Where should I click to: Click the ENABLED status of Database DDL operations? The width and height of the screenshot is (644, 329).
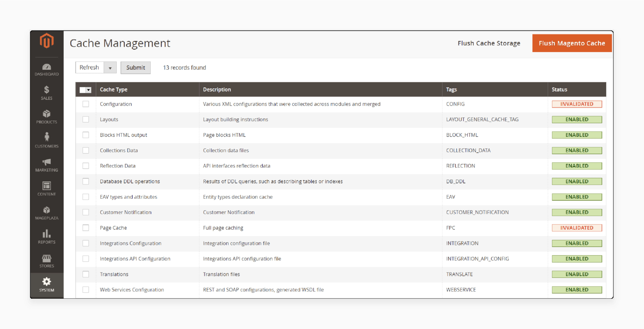(x=577, y=181)
